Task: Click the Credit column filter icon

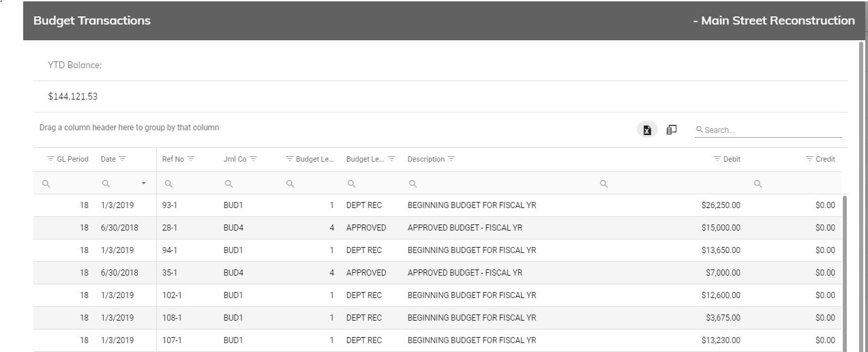Action: point(809,159)
